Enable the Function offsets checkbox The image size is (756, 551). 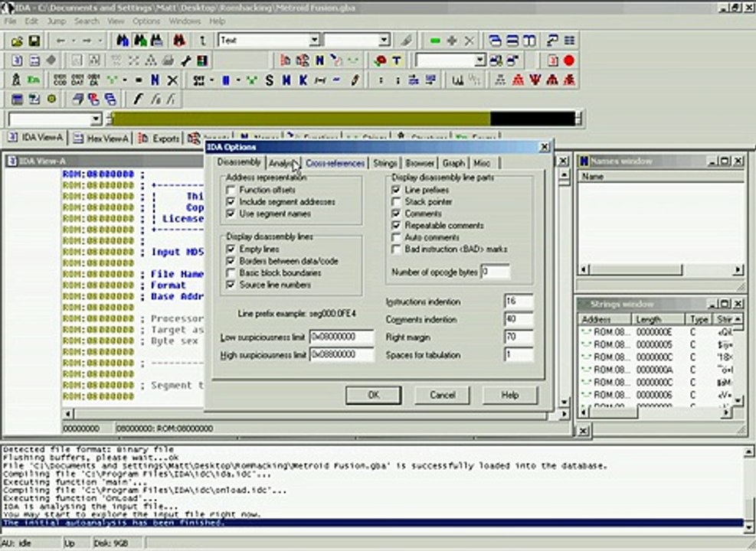[231, 191]
